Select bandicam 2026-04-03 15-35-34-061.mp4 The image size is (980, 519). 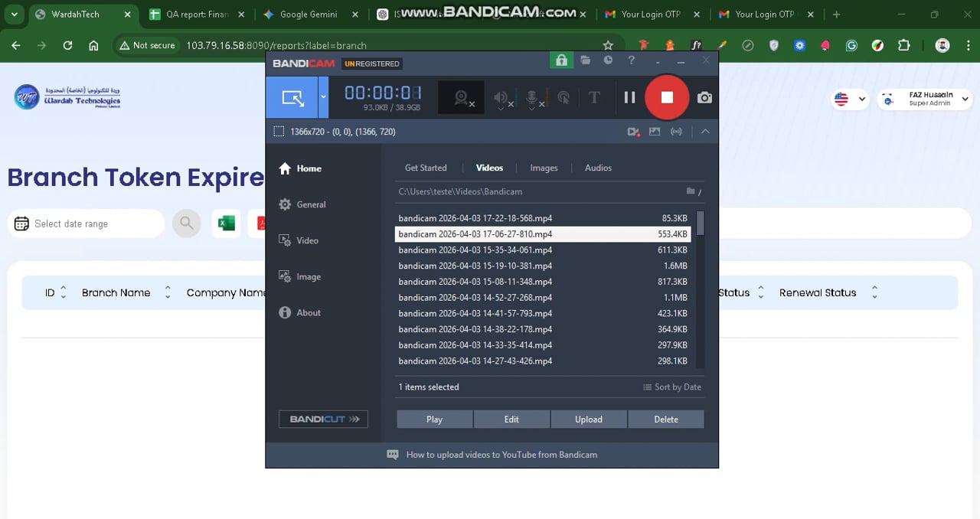pyautogui.click(x=543, y=250)
